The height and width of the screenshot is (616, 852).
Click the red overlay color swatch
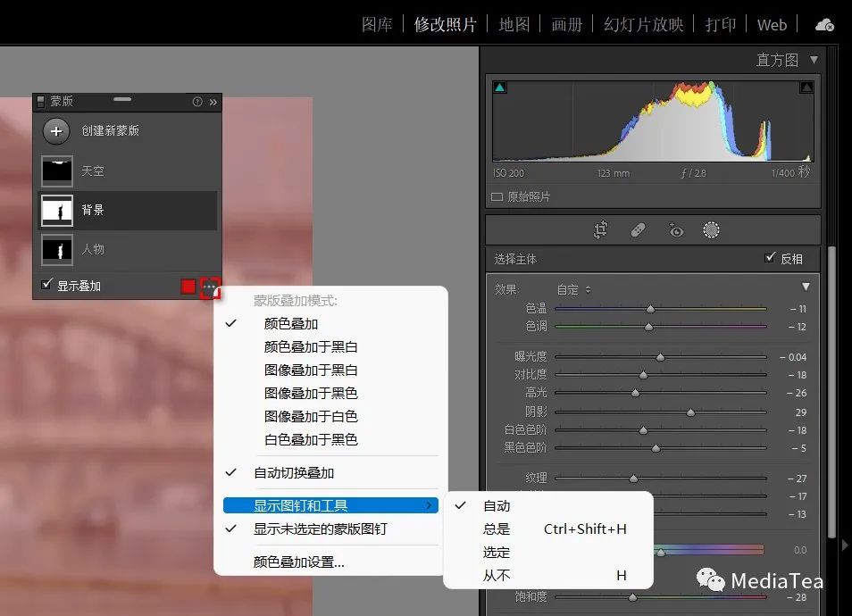(188, 287)
